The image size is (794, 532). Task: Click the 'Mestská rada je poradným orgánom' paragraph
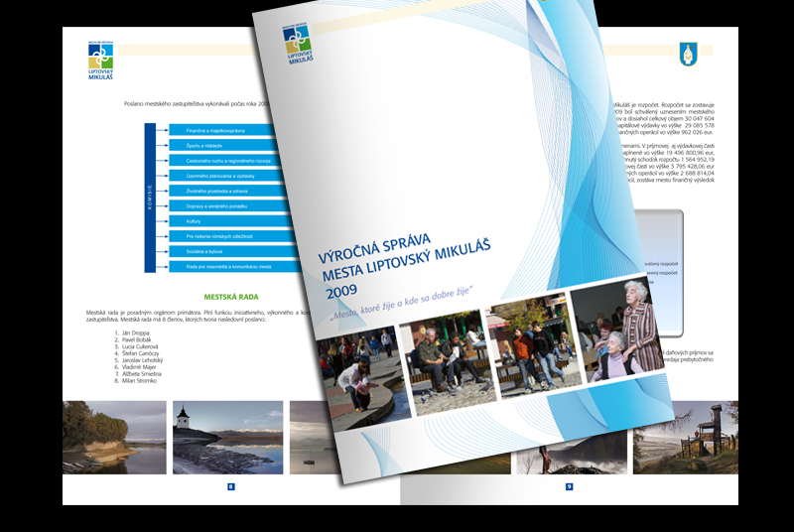[198, 316]
